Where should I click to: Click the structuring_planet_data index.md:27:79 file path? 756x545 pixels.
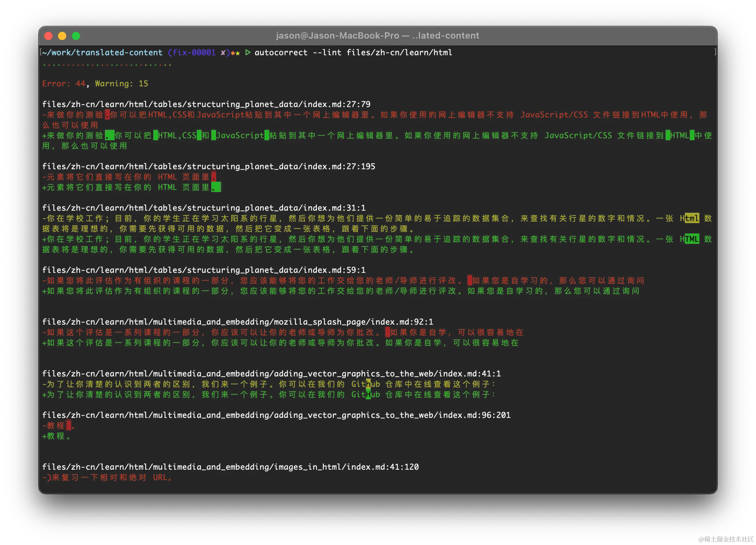206,104
